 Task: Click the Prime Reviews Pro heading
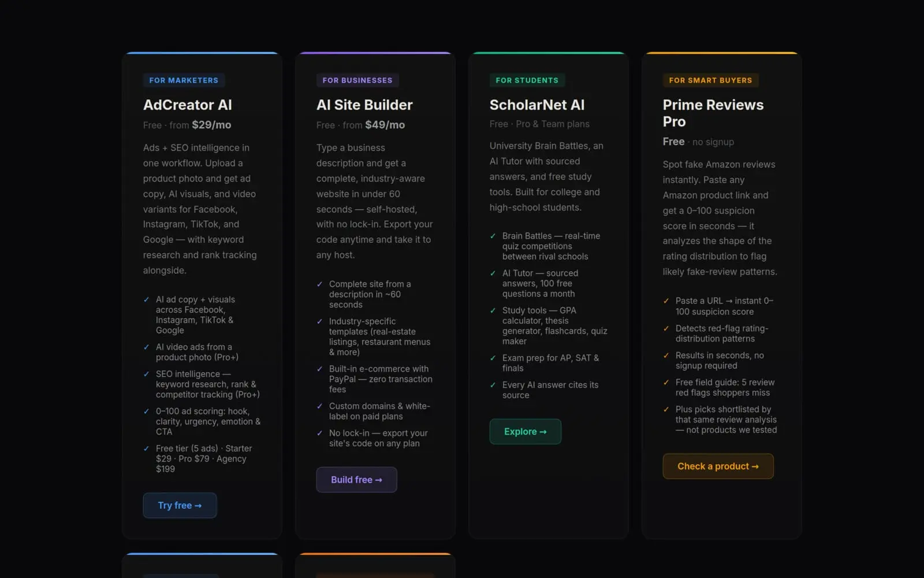click(x=713, y=113)
